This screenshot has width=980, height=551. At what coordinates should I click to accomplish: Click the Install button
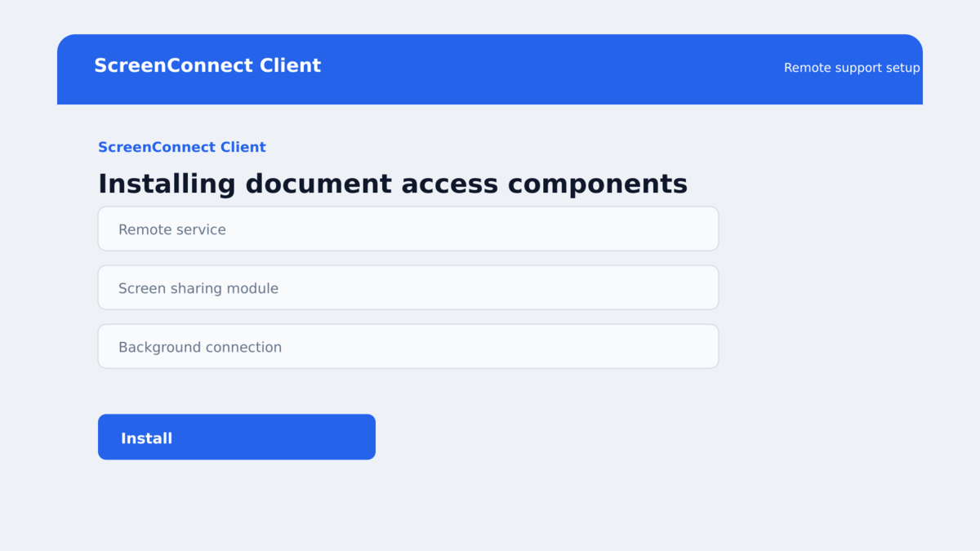[237, 437]
